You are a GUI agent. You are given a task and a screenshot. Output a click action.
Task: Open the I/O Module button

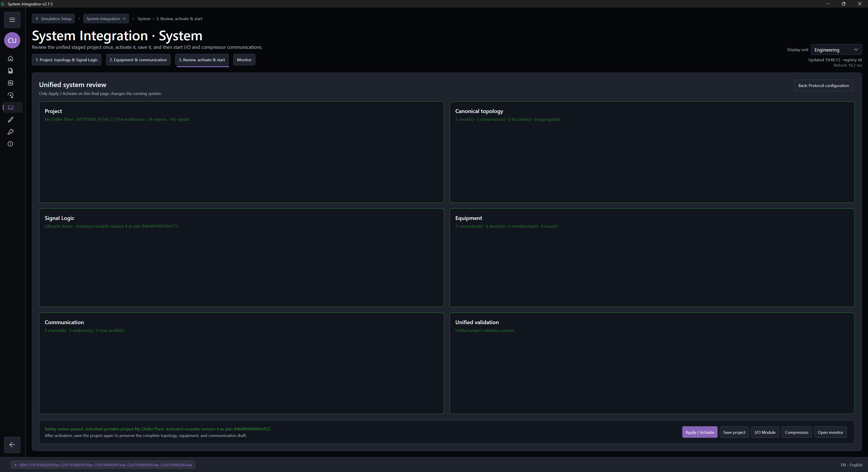pyautogui.click(x=765, y=432)
